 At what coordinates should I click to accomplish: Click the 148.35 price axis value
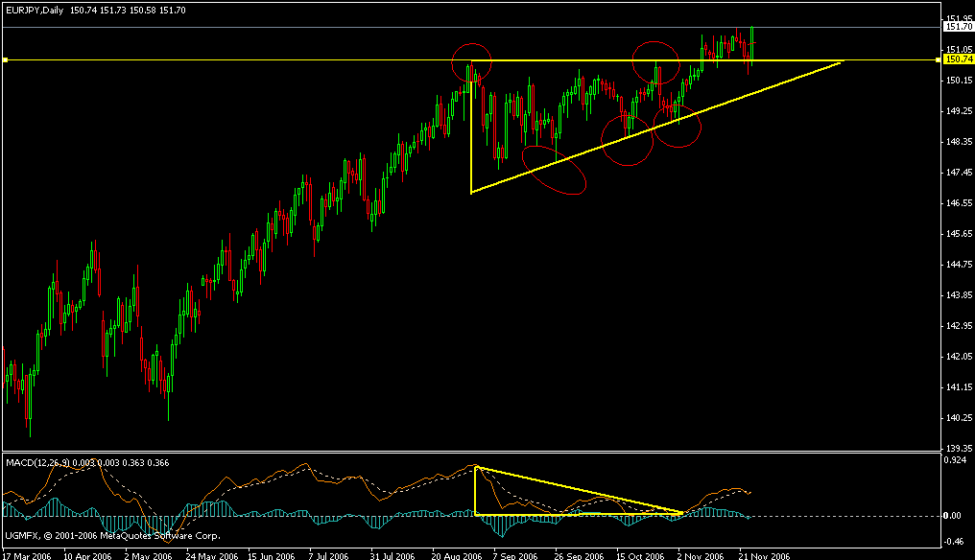click(x=960, y=142)
